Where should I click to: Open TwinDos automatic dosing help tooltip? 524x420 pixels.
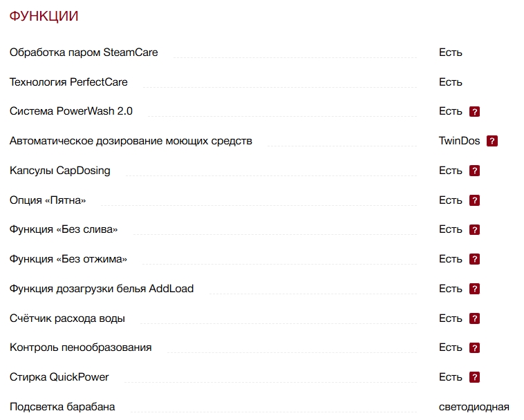click(492, 141)
